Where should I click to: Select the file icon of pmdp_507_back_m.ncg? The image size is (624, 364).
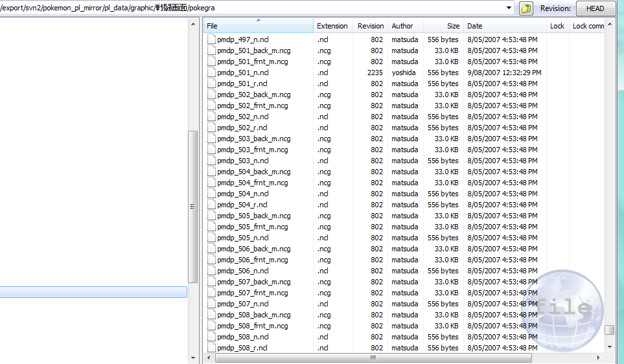(x=211, y=282)
